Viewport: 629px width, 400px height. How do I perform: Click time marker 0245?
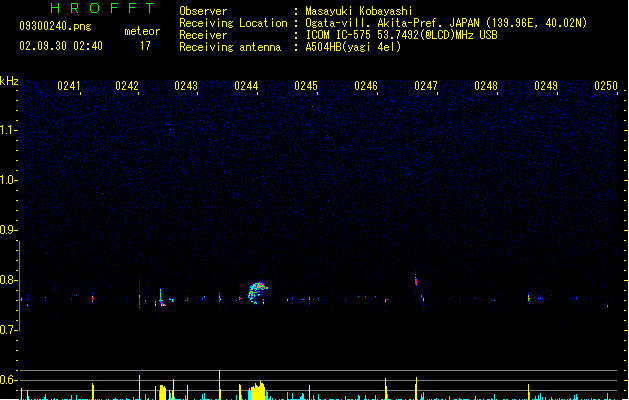306,86
